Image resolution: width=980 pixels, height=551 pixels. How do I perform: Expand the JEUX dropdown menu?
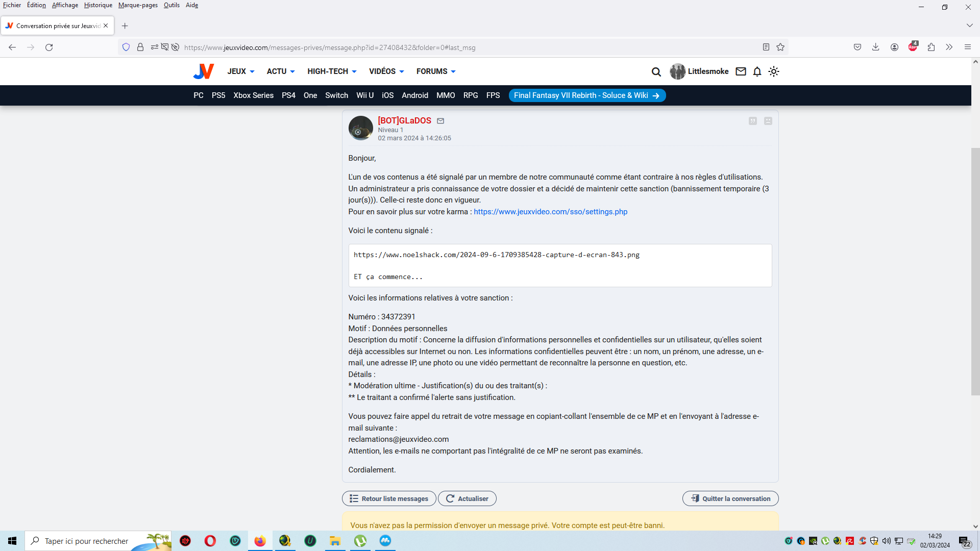[x=241, y=71]
